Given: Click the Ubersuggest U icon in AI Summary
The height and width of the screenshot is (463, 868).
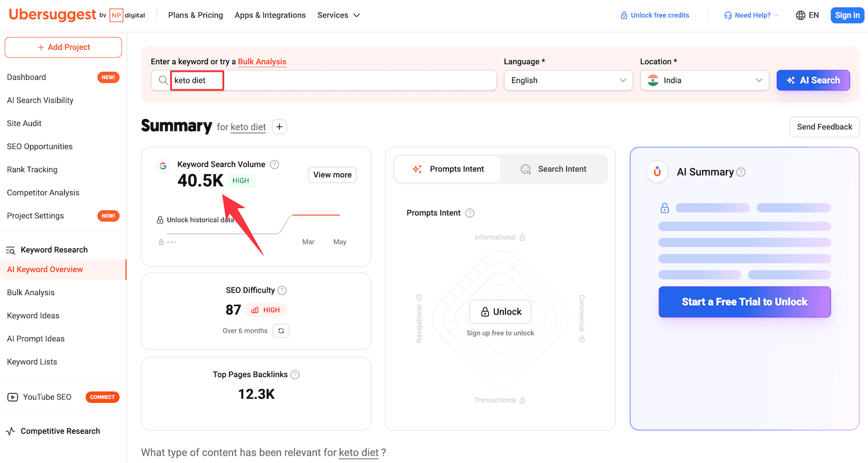Looking at the screenshot, I should [657, 172].
